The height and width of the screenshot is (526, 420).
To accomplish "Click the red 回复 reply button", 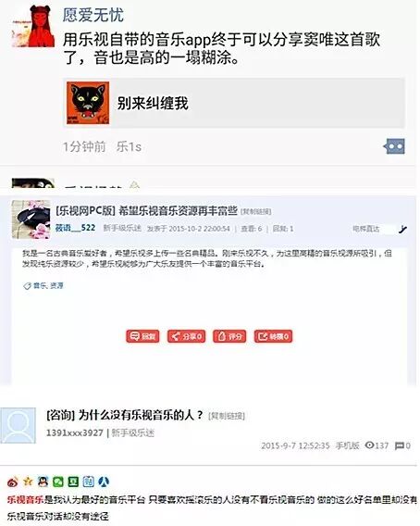I will (142, 336).
